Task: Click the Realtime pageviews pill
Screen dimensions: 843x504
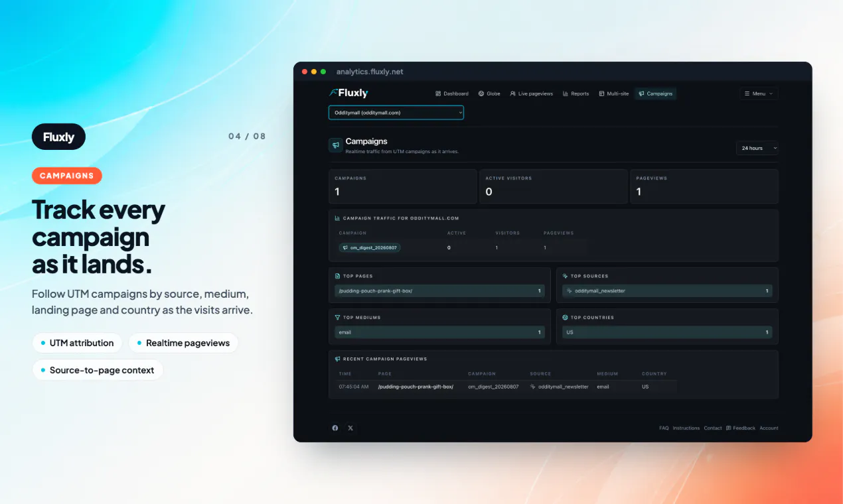Action: point(183,343)
